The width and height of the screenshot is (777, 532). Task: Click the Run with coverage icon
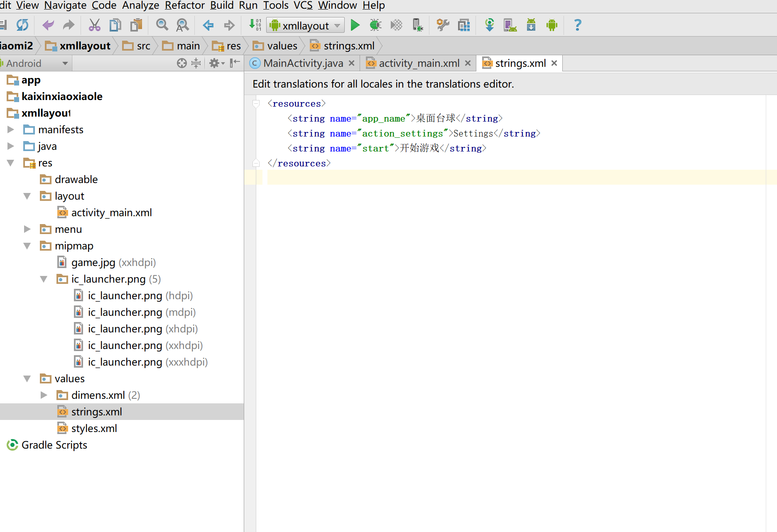point(397,25)
